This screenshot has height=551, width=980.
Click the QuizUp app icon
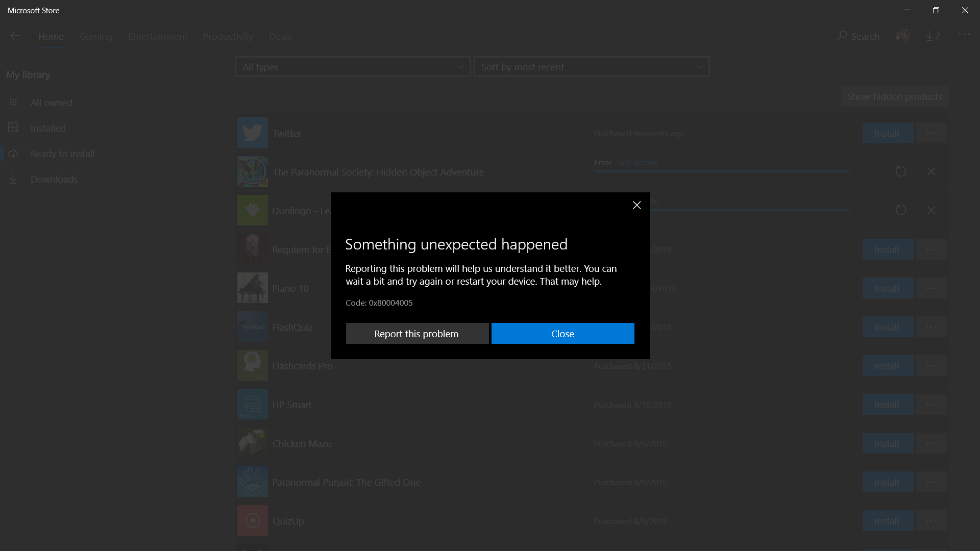click(x=253, y=520)
